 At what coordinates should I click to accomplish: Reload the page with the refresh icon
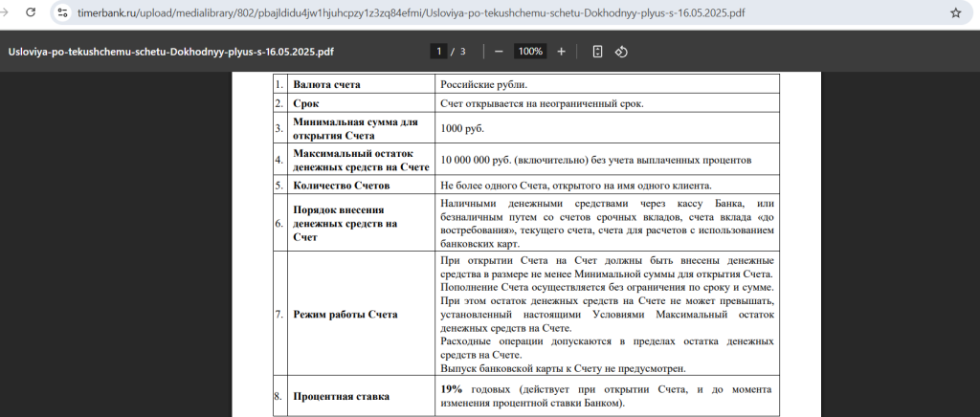pyautogui.click(x=30, y=12)
